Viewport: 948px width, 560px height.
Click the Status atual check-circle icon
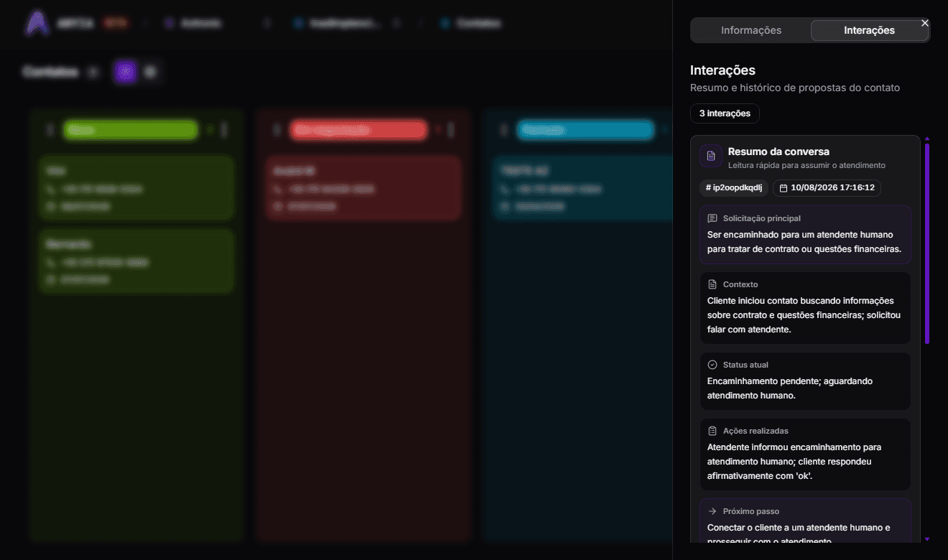tap(712, 365)
